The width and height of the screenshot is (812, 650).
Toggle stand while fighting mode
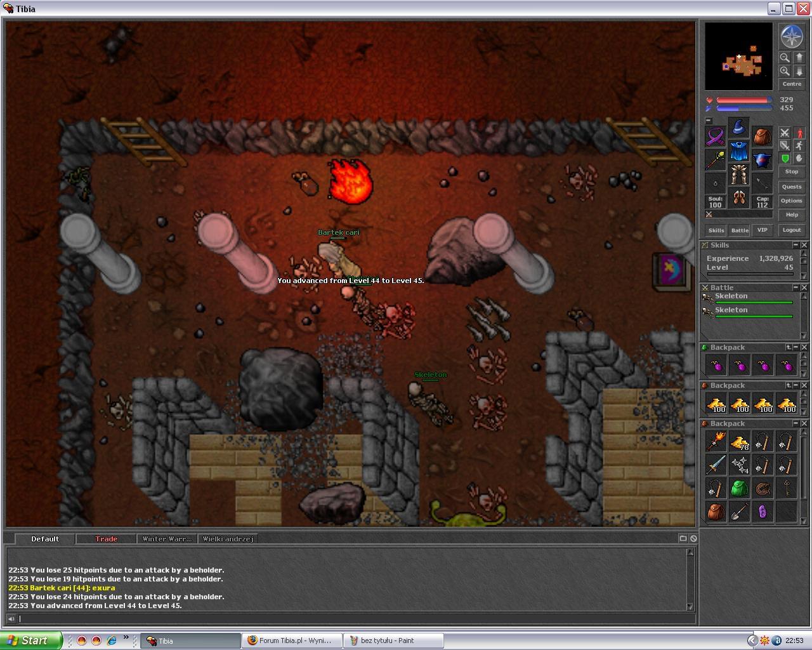(x=799, y=133)
